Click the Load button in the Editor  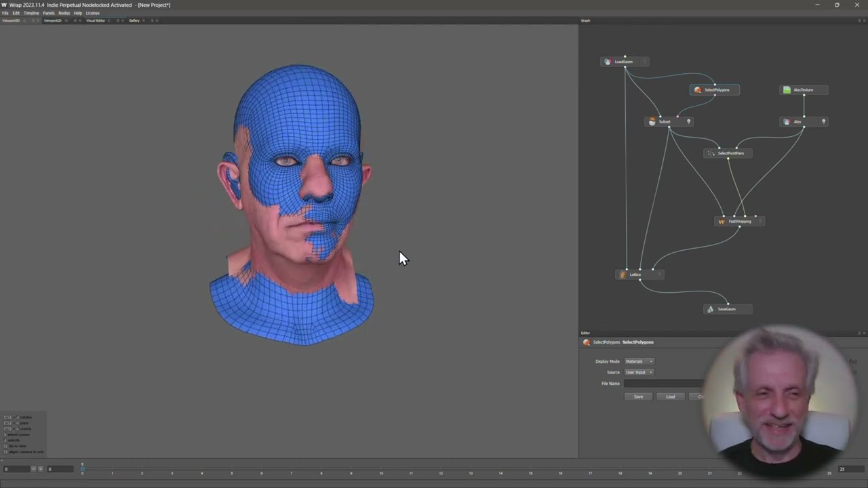point(671,396)
